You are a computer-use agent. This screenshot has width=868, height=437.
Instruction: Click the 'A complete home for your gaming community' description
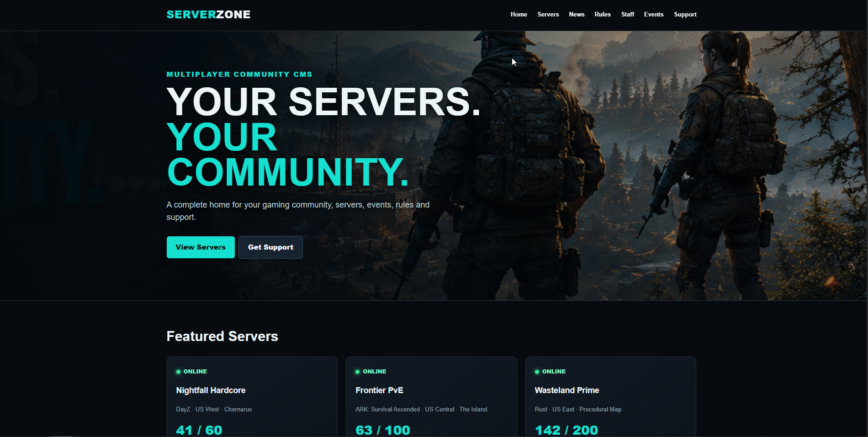298,211
